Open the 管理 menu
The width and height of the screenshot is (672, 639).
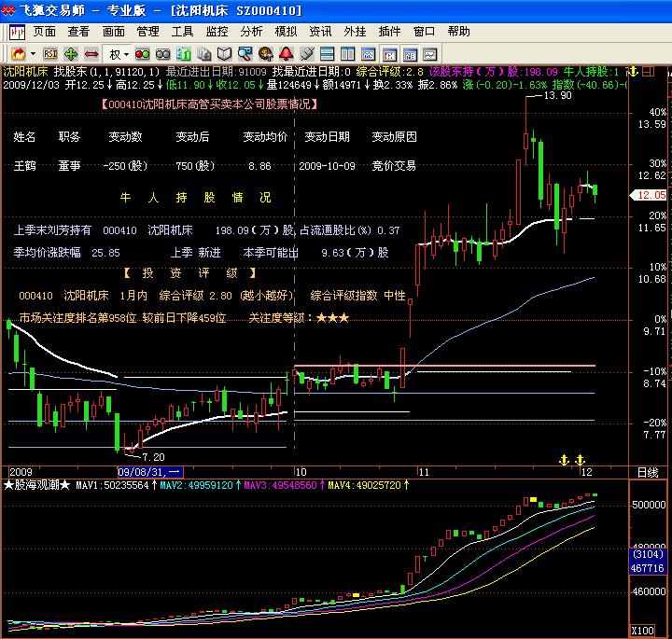147,32
